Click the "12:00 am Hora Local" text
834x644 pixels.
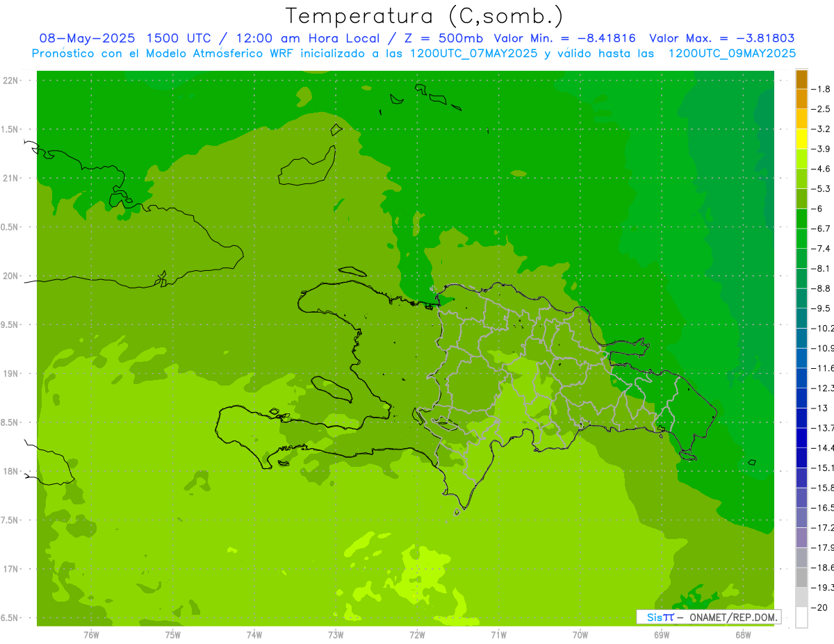pyautogui.click(x=307, y=38)
